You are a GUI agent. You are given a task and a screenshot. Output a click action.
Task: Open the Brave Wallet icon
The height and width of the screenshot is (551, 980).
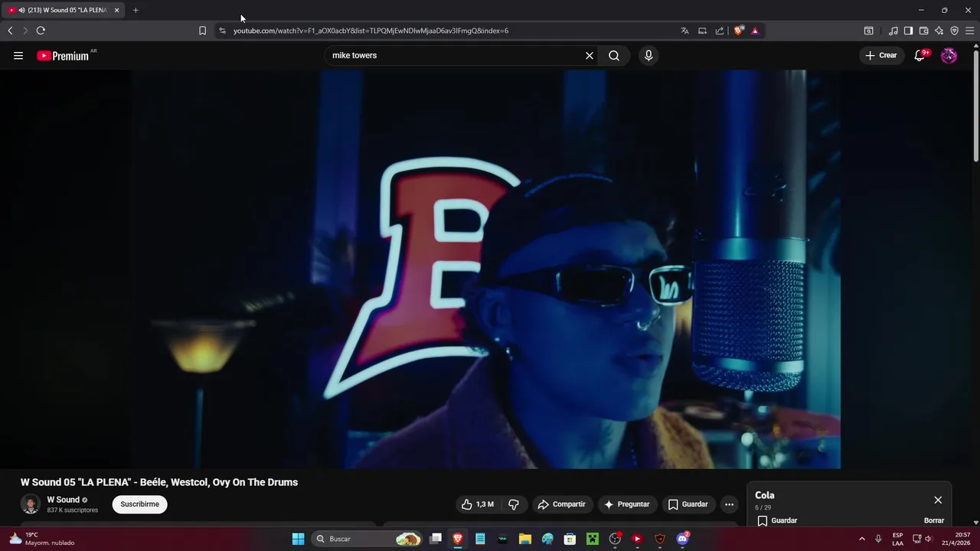point(923,31)
